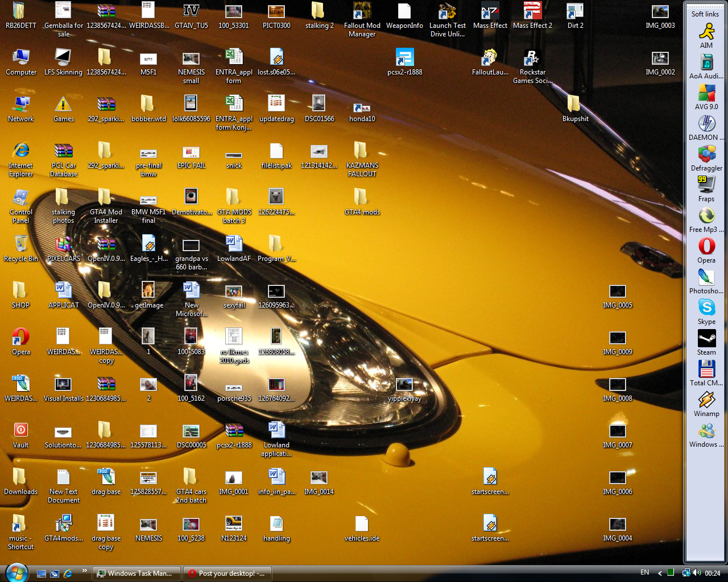This screenshot has width=728, height=582.
Task: Select the IMG_0003 image thumbnail
Action: pos(660,13)
